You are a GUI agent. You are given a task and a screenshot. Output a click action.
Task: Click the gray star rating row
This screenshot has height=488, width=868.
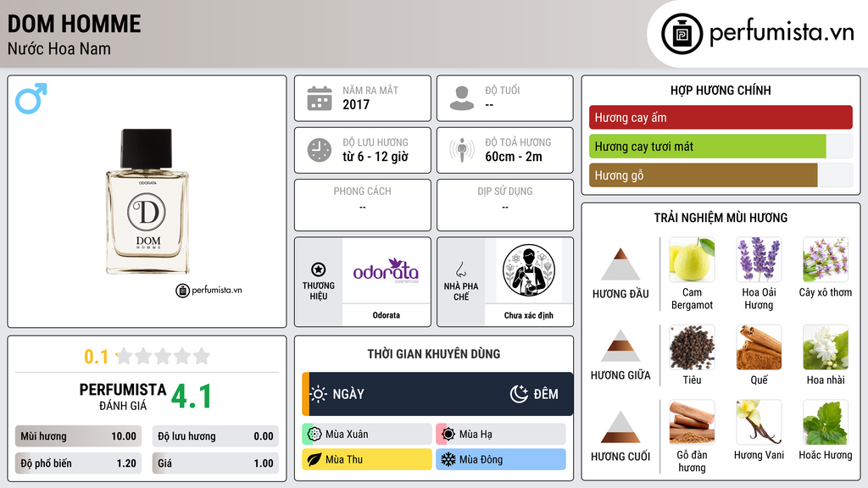click(x=164, y=356)
